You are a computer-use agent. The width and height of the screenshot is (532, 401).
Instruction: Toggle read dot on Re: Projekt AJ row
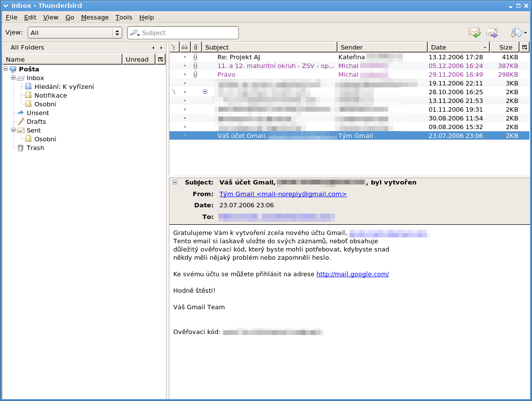pos(185,57)
